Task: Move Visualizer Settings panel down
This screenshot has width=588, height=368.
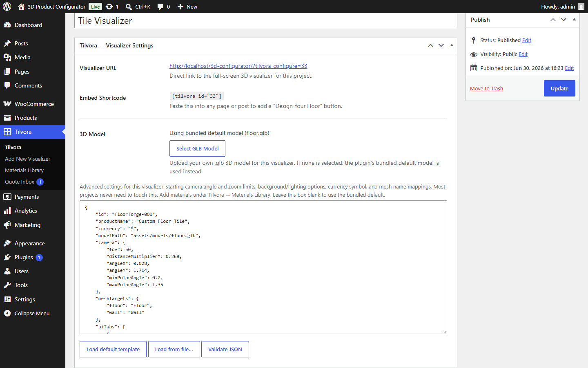Action: tap(441, 45)
